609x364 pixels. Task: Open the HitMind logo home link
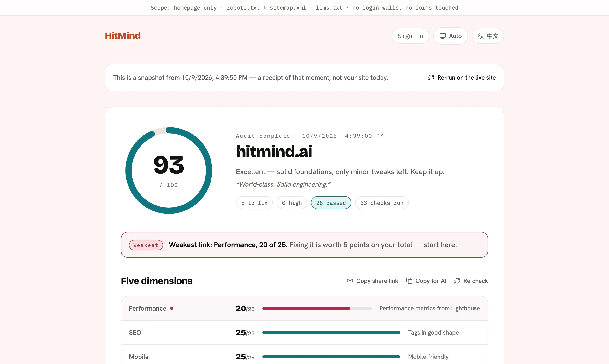tap(123, 36)
